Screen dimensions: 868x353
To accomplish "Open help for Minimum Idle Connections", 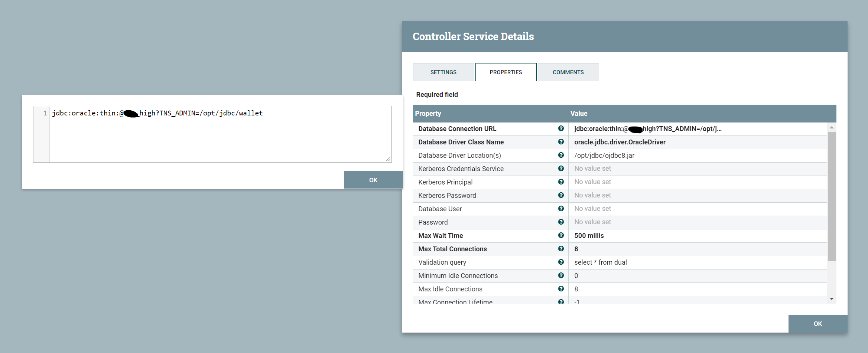I will tap(561, 275).
